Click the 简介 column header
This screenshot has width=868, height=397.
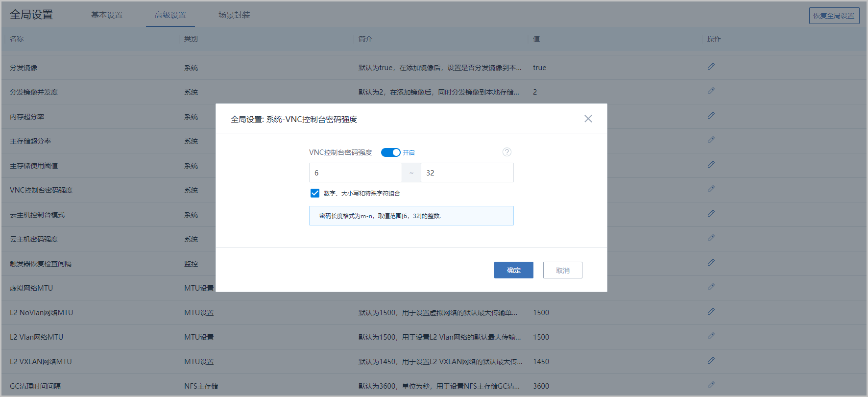tap(365, 39)
